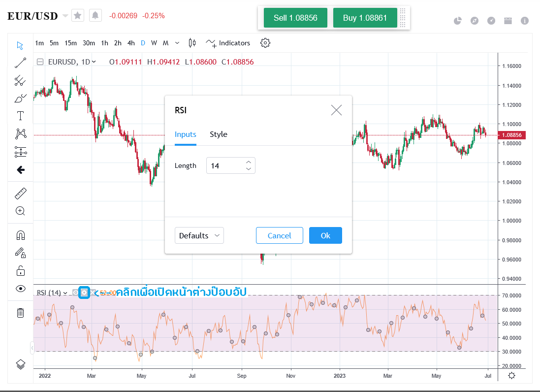
Task: Toggle lock all drawing tools
Action: pos(20,271)
